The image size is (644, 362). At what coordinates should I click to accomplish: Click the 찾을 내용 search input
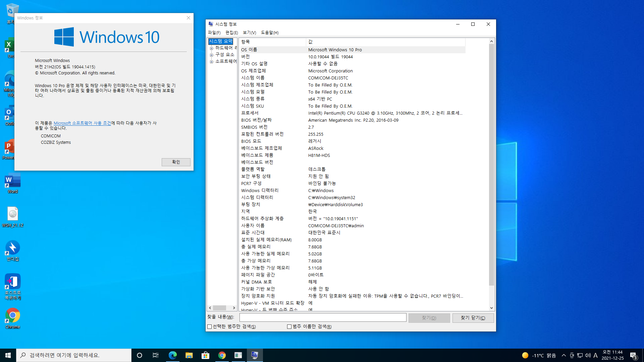323,317
